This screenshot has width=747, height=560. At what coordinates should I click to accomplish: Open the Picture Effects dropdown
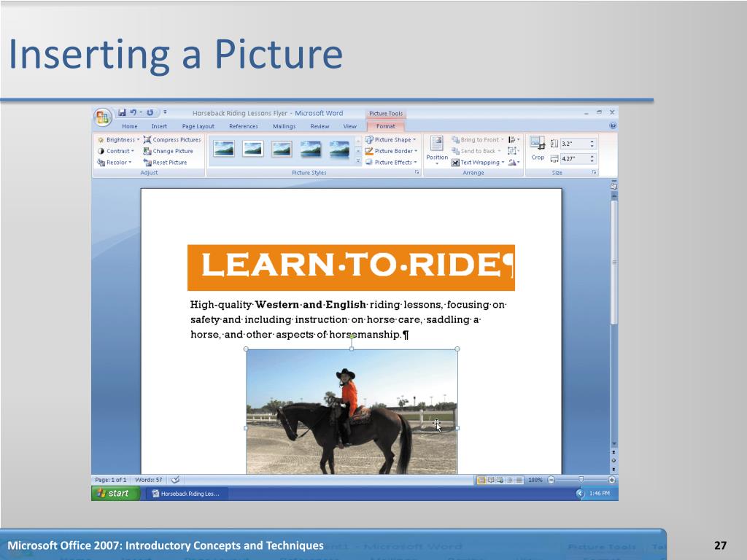(x=391, y=163)
